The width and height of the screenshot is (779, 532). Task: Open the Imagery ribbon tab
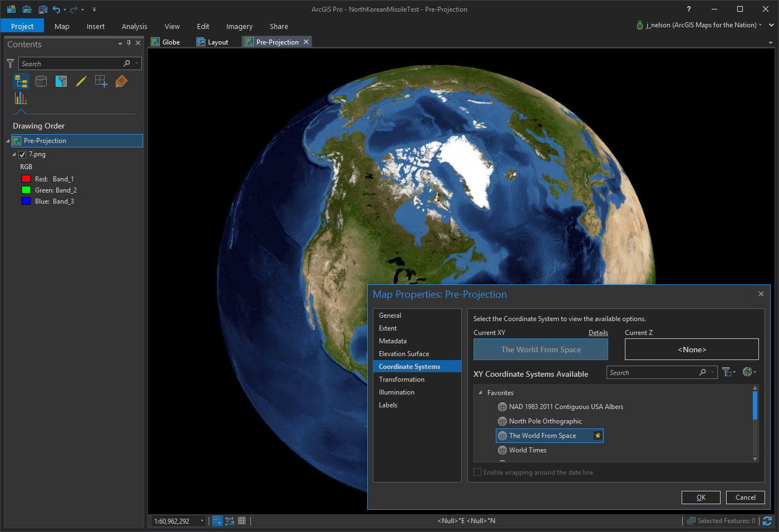tap(239, 27)
